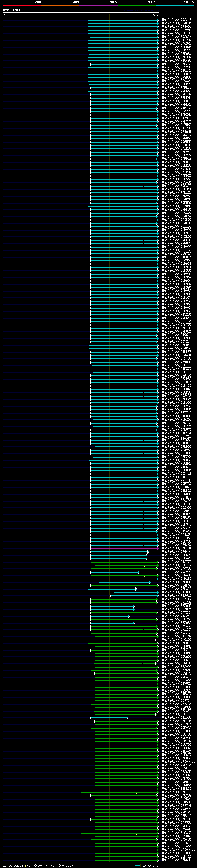197x868 pixels.
Task: Open the UniRef100_Q96551 hit label
Action: [177, 179]
